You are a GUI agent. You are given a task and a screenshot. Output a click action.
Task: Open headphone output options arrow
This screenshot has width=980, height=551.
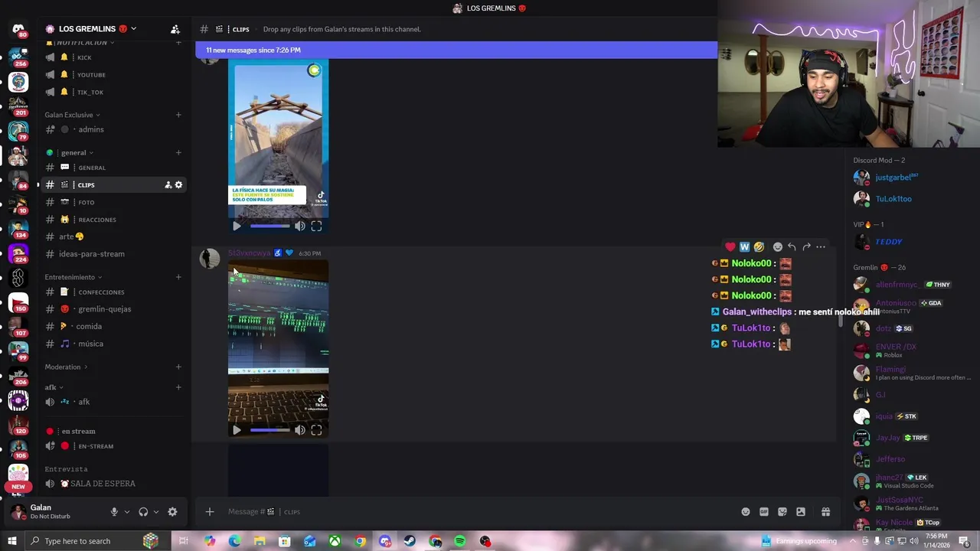[155, 512]
